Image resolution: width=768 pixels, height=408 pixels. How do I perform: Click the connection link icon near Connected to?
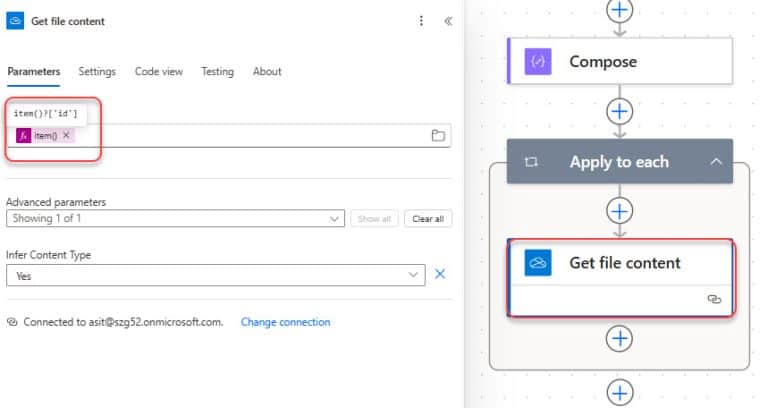[x=12, y=322]
